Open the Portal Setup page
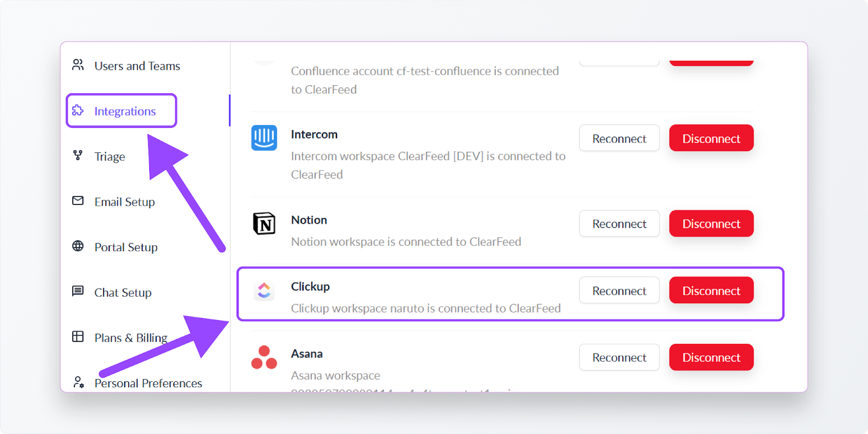868x434 pixels. pyautogui.click(x=126, y=247)
